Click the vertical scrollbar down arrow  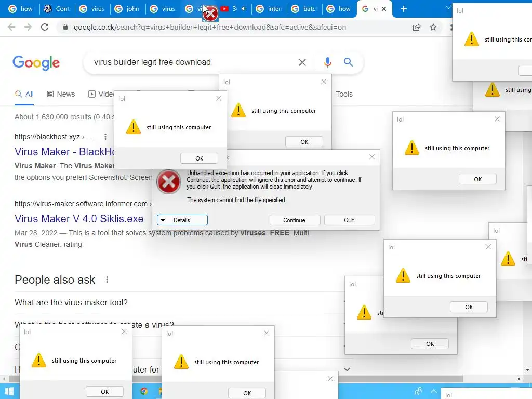pyautogui.click(x=528, y=370)
